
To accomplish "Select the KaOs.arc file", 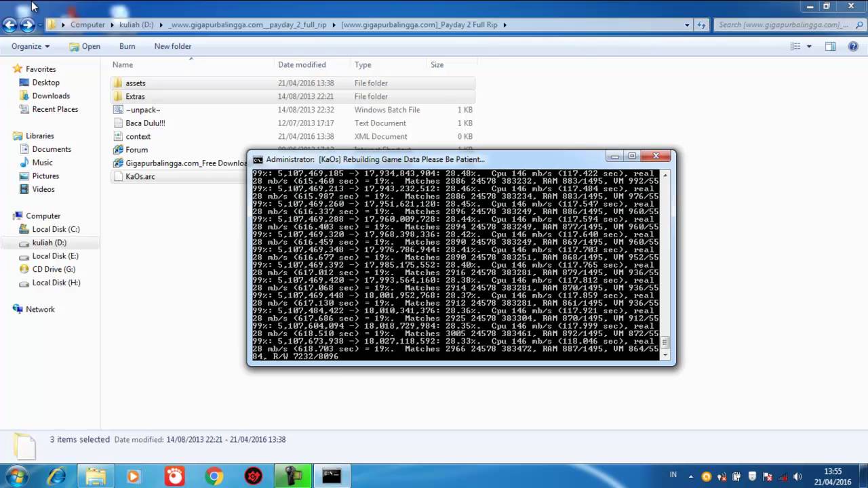I will coord(140,176).
